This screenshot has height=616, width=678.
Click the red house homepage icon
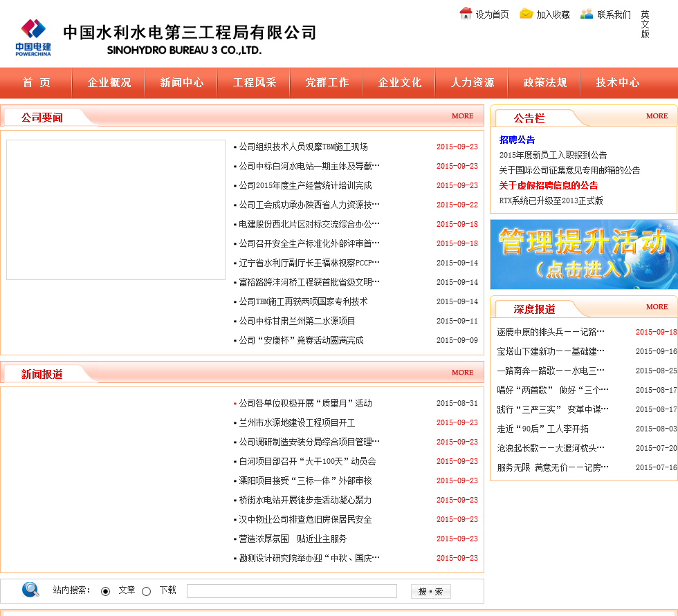(x=466, y=13)
